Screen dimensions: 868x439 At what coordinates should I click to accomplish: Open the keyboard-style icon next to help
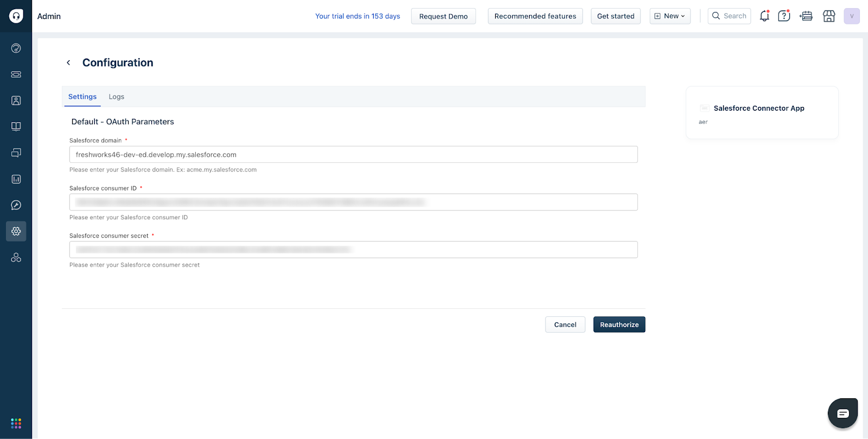tap(806, 16)
